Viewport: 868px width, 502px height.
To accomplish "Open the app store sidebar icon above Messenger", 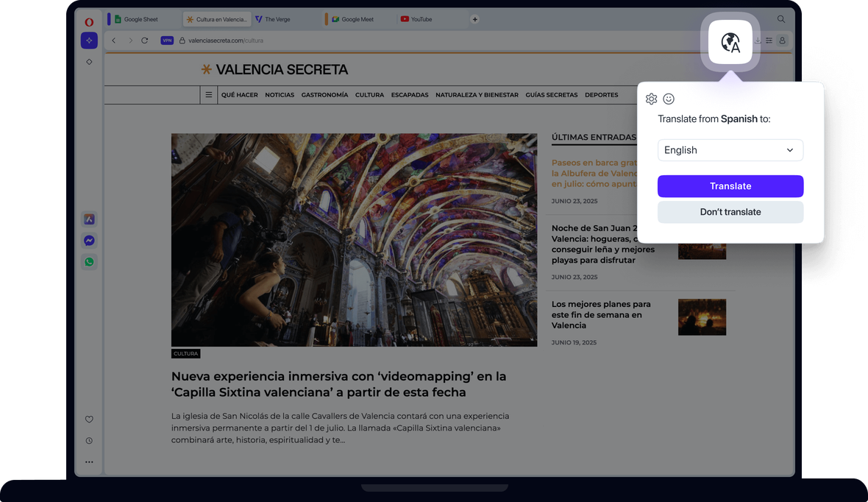I will [89, 219].
